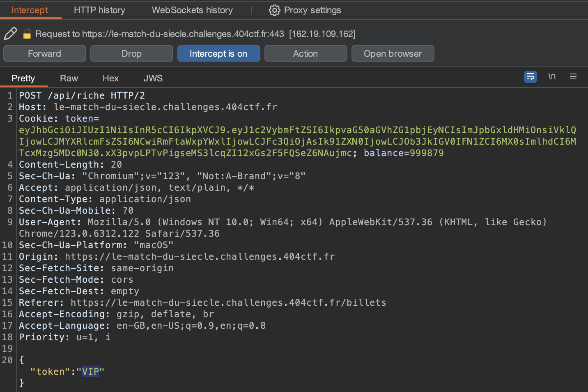This screenshot has height=392, width=588.
Task: Open Proxy settings via gear icon
Action: [x=274, y=10]
